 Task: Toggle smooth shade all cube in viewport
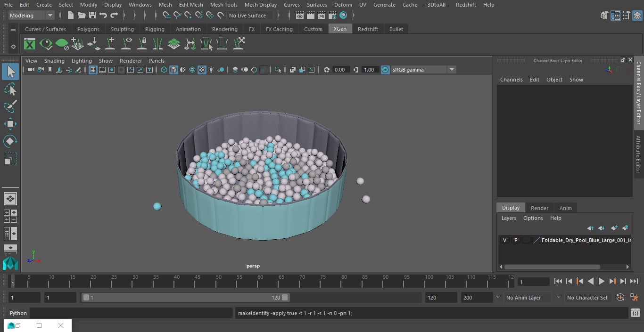173,70
